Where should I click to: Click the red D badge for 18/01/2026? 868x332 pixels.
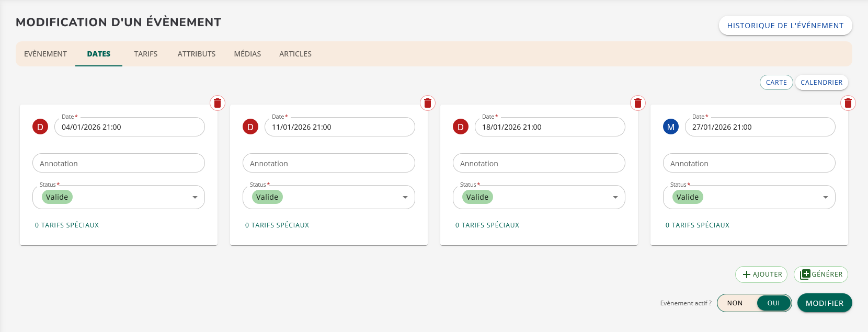coord(461,127)
